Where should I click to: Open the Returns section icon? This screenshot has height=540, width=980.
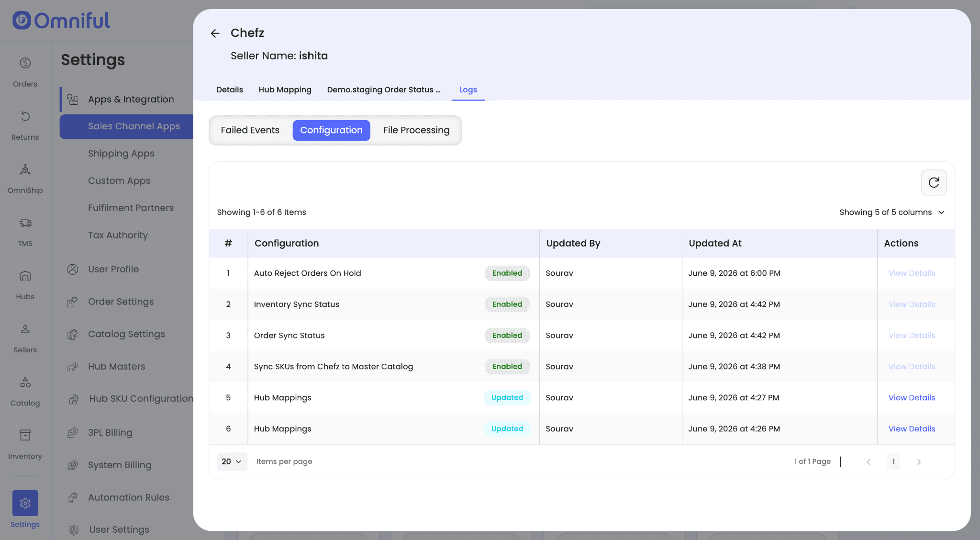pyautogui.click(x=25, y=116)
